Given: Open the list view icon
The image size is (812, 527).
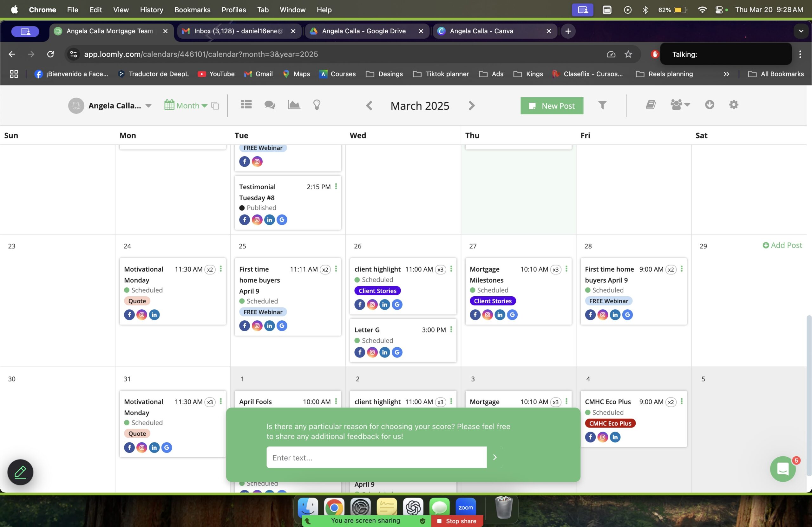Looking at the screenshot, I should [x=246, y=105].
